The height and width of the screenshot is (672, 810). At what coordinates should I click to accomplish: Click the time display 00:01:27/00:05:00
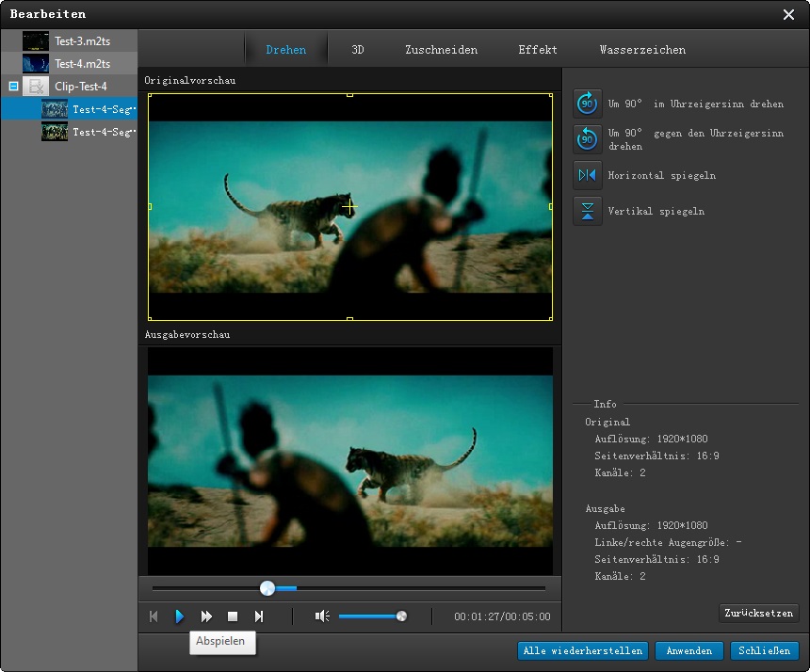502,616
